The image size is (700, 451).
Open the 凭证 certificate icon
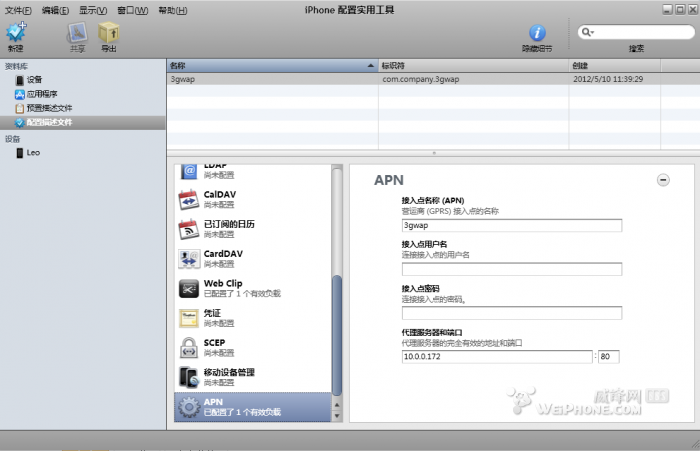pyautogui.click(x=189, y=318)
